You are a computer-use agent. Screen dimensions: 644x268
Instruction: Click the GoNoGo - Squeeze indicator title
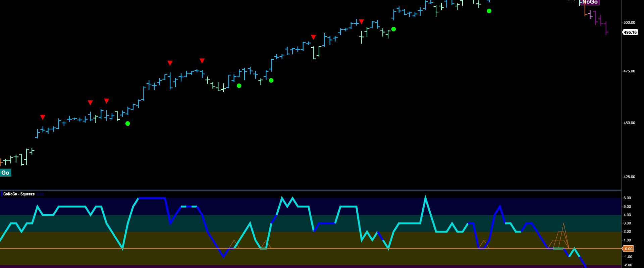click(19, 194)
